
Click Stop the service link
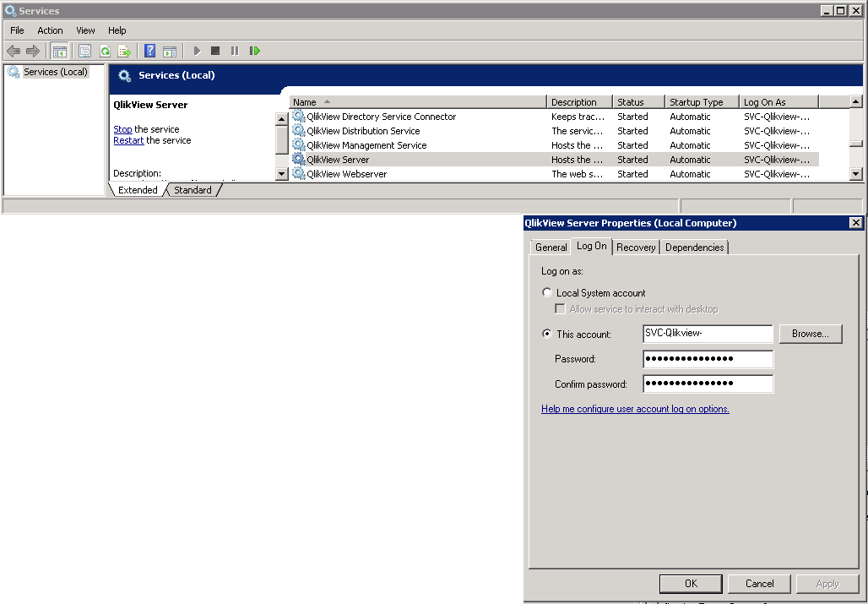[122, 129]
